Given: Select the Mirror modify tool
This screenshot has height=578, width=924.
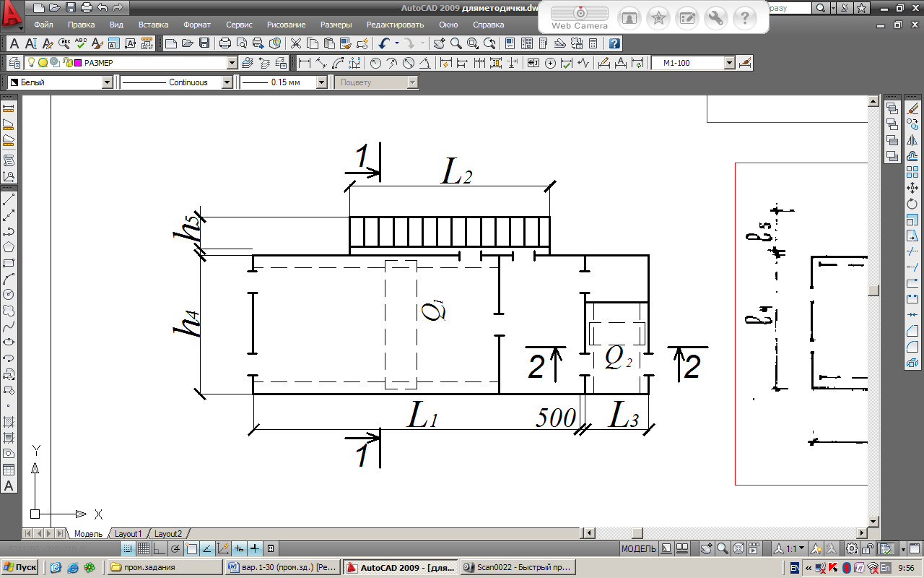Looking at the screenshot, I should point(912,141).
